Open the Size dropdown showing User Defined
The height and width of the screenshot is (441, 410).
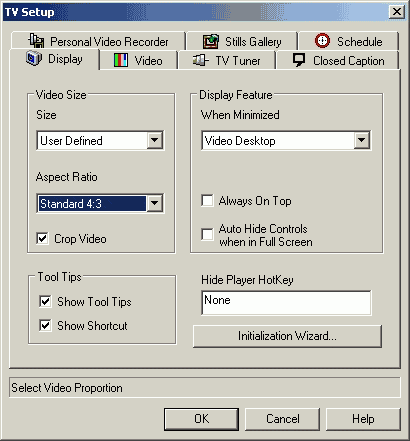click(x=155, y=140)
